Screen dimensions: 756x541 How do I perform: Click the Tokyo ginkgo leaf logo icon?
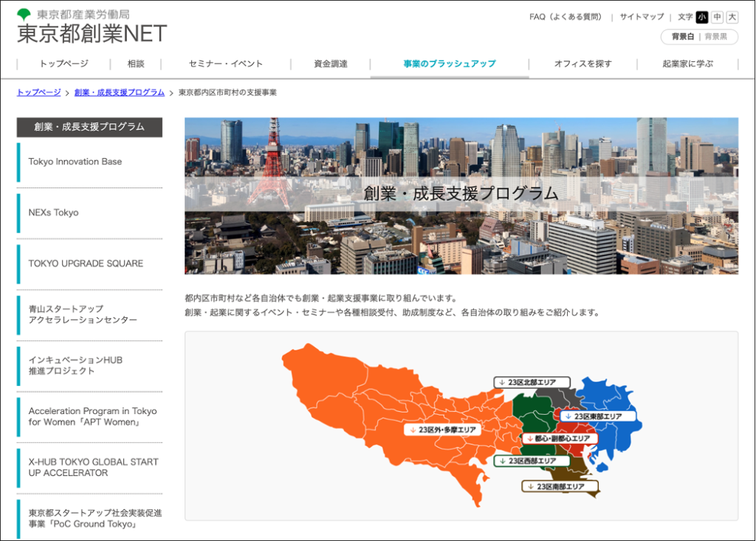click(24, 14)
